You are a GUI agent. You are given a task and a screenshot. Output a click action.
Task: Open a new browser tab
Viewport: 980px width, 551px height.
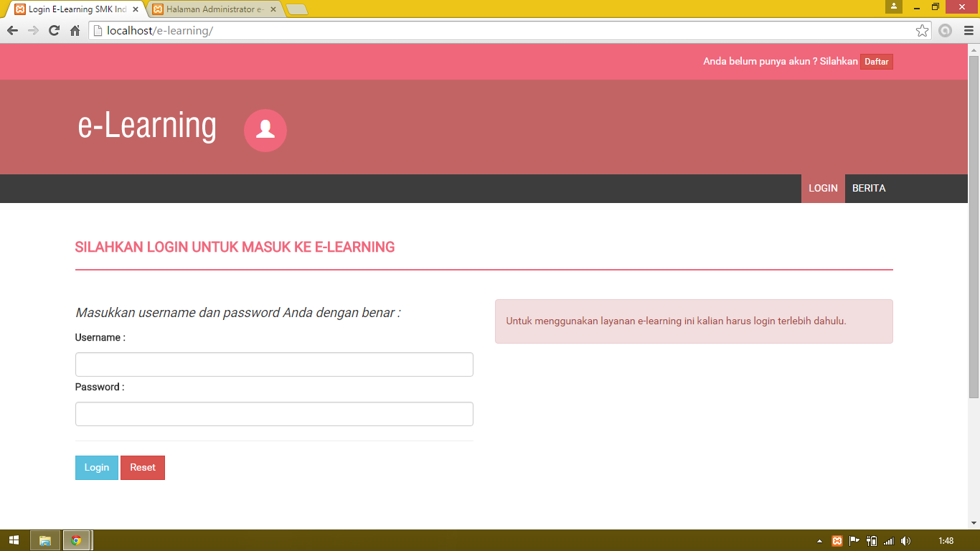click(297, 9)
